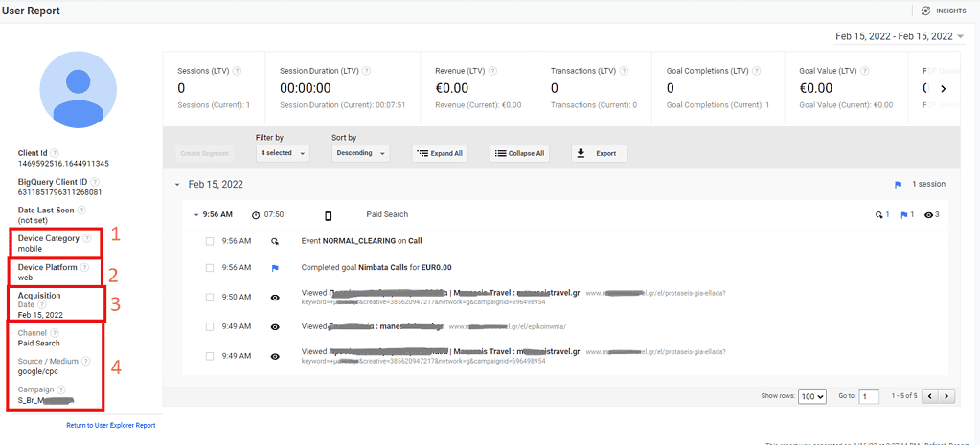This screenshot has width=980, height=445.
Task: Return to User Explorer Report link
Action: [110, 425]
